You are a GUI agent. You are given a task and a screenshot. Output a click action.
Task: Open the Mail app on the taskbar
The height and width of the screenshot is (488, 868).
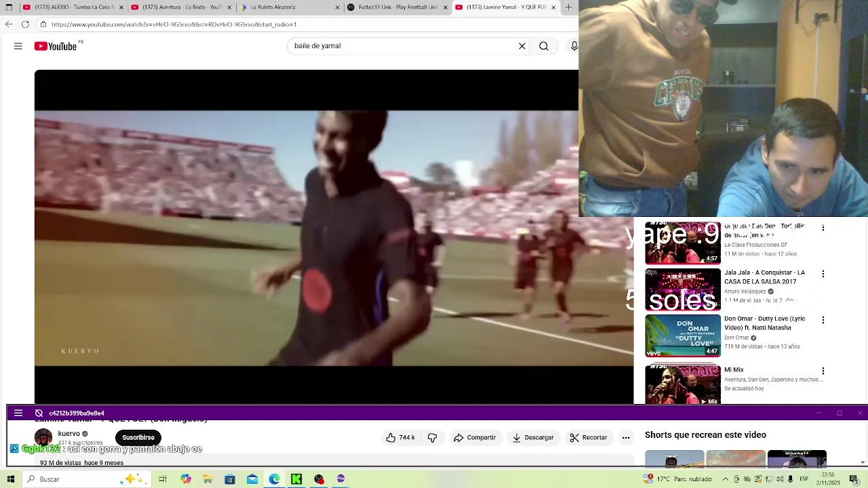pos(252,479)
